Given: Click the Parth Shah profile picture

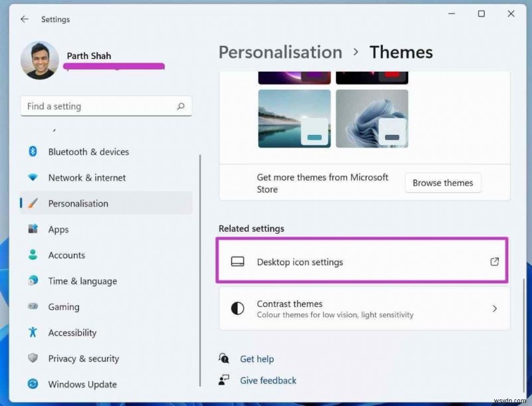Looking at the screenshot, I should [x=39, y=60].
